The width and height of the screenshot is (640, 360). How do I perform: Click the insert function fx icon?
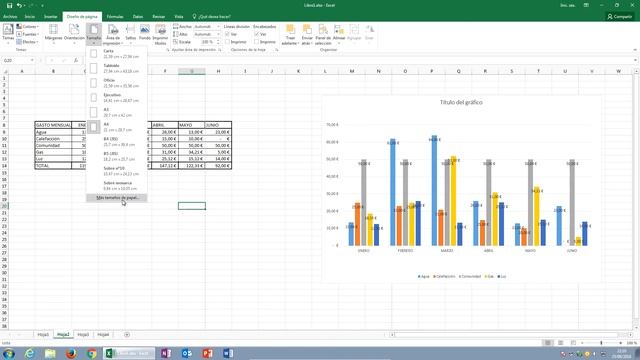76,60
